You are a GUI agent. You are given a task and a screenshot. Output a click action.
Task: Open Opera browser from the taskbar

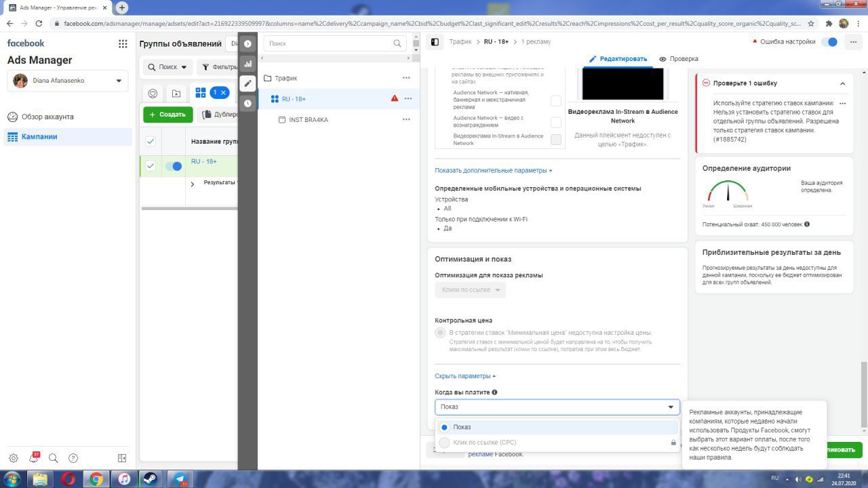tap(68, 479)
